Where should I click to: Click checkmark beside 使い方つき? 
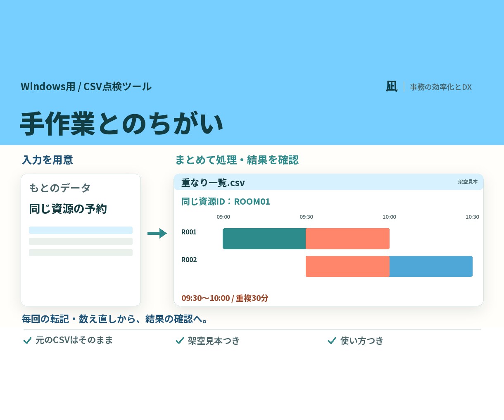pyautogui.click(x=332, y=341)
